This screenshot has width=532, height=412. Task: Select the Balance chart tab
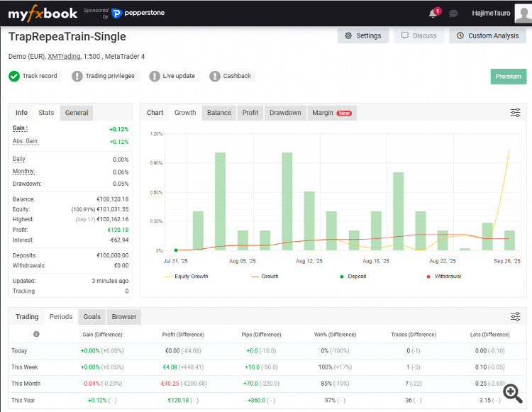tap(219, 113)
